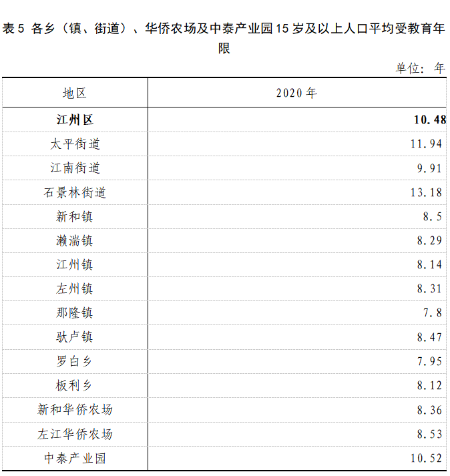The image size is (450, 476).
Task: Select the row '板利乡'
Action: click(x=224, y=385)
